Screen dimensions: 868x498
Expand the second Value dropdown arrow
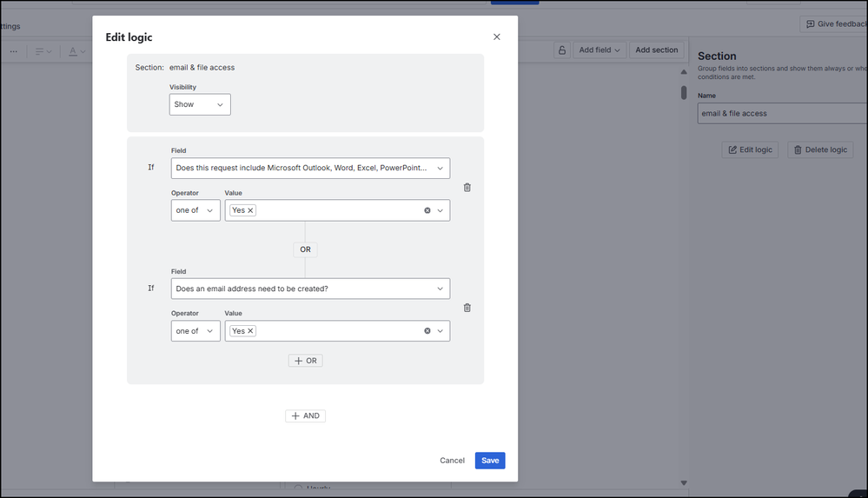click(441, 331)
